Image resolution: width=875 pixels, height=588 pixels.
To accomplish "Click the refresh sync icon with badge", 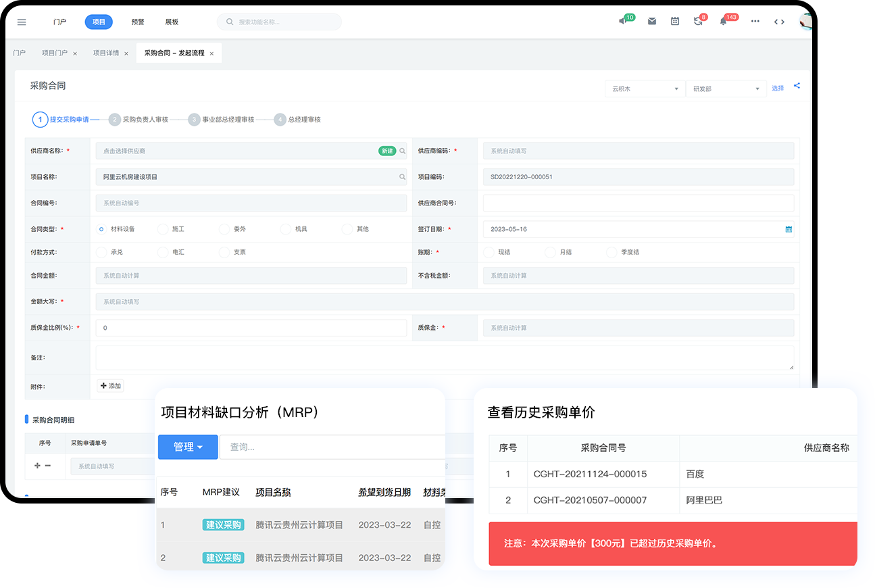I will point(698,22).
